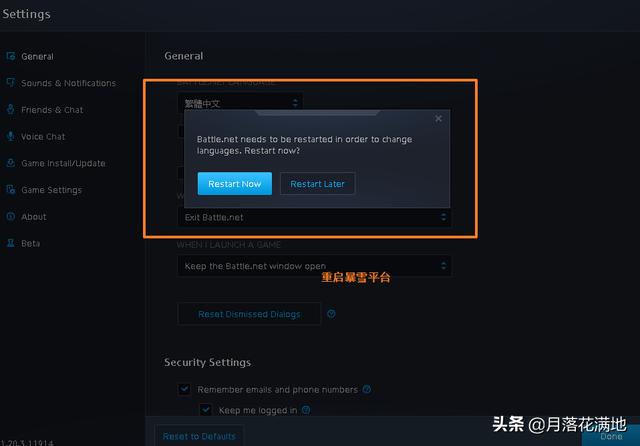Click the restart message text in the dialog
This screenshot has height=446, width=640.
[x=304, y=144]
